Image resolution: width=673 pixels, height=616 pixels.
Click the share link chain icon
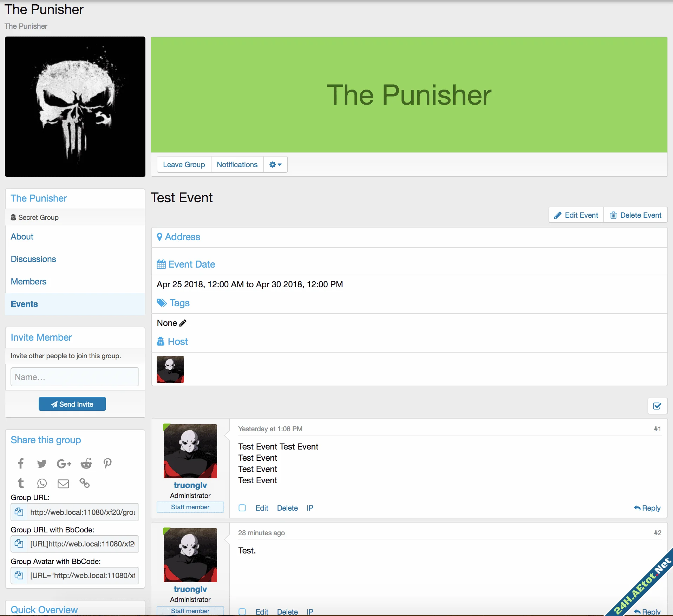coord(85,484)
